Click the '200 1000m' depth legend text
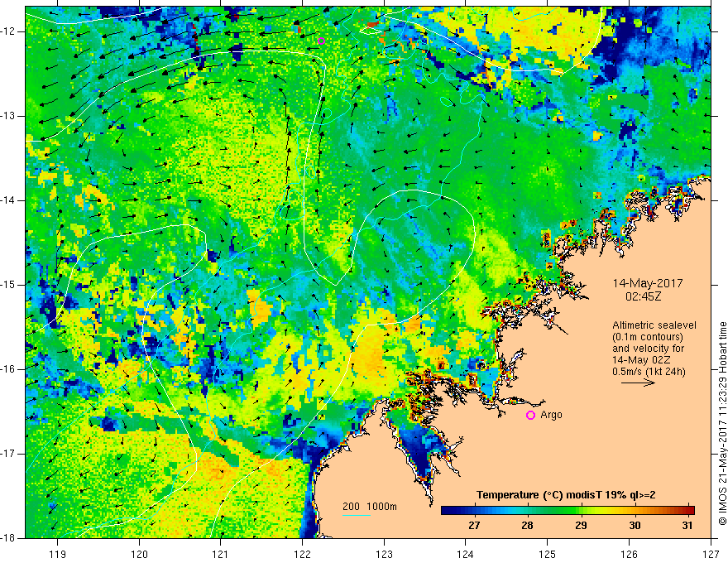Screen dimensions: 728x563 (370, 507)
